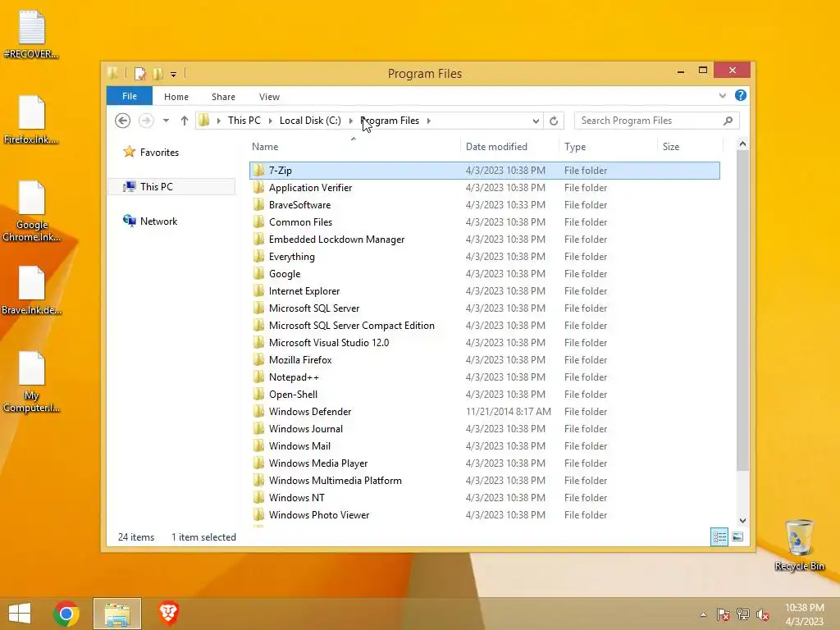
Task: Click This PC in the address breadcrumb
Action: pos(244,121)
